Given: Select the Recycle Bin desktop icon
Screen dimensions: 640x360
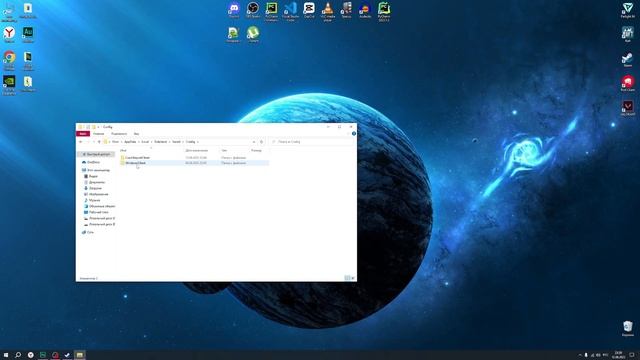Looking at the screenshot, I should [628, 327].
